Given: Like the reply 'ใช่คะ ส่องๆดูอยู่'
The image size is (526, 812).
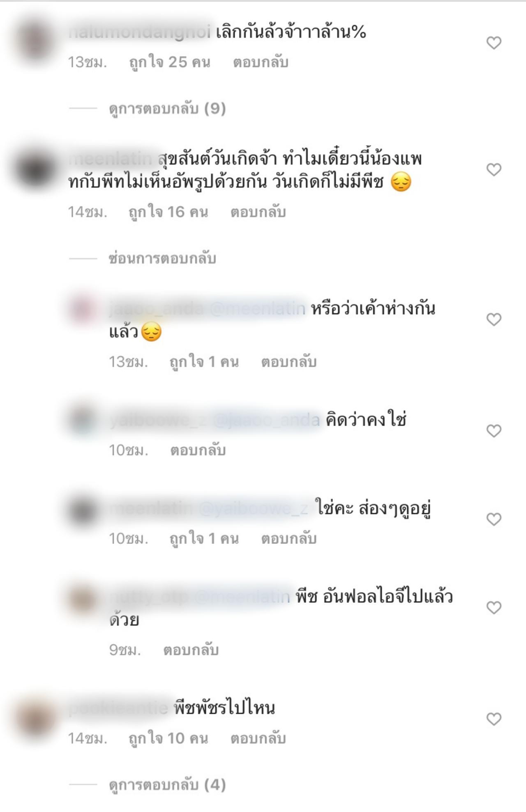Looking at the screenshot, I should [494, 519].
